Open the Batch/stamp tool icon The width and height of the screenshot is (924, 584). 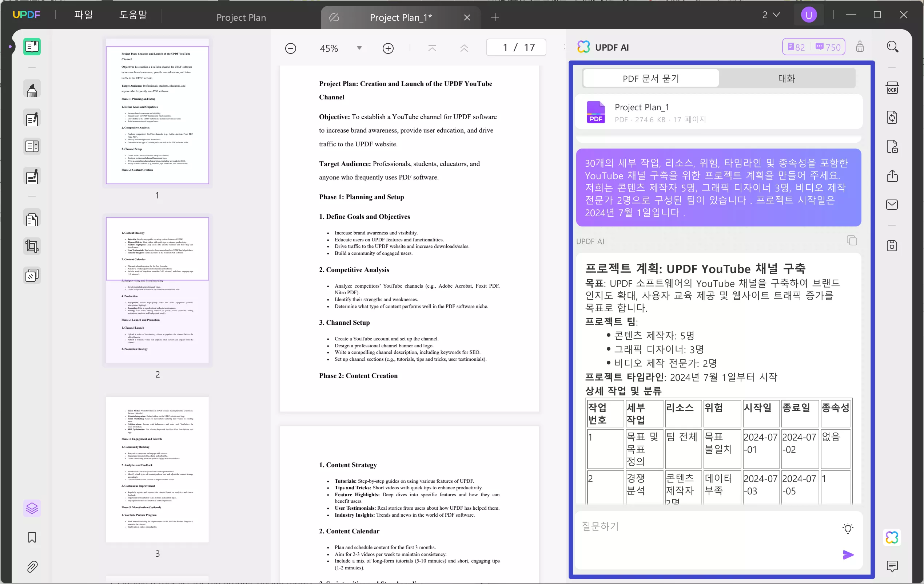32,276
